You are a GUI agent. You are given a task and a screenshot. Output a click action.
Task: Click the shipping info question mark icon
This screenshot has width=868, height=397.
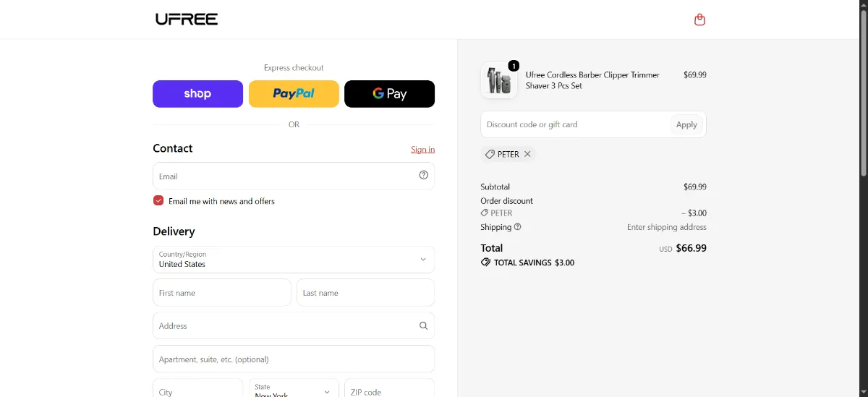coord(517,227)
